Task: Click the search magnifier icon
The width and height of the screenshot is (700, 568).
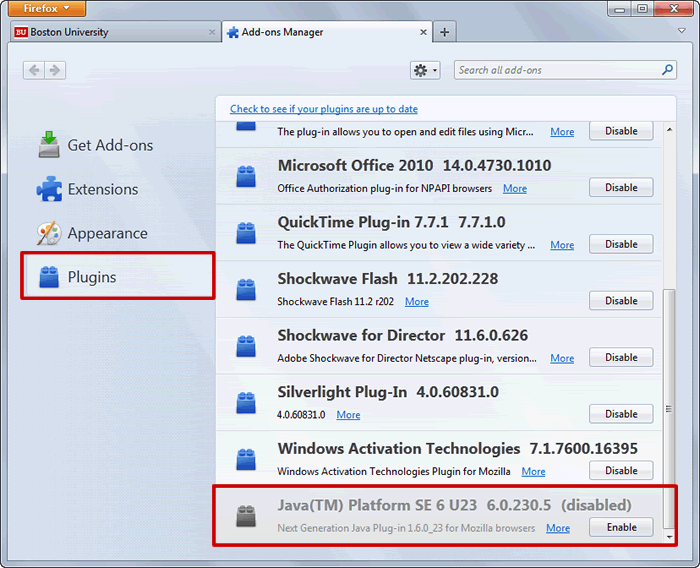Action: tap(667, 70)
